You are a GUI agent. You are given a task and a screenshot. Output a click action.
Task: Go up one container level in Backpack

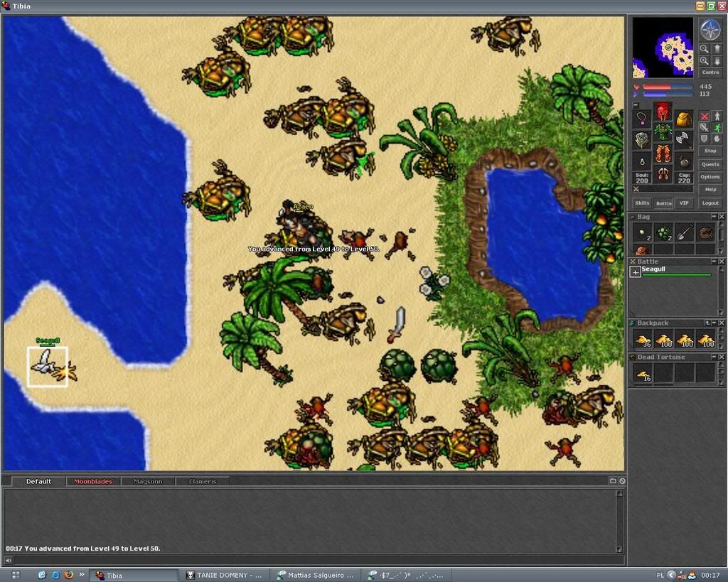(707, 323)
